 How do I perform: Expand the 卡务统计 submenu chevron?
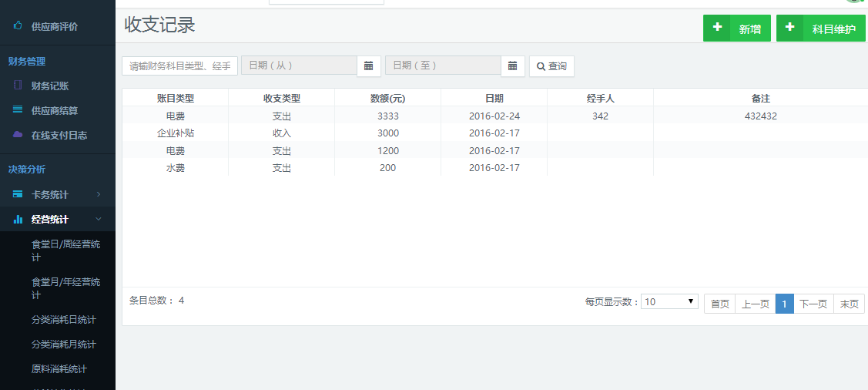(x=99, y=194)
